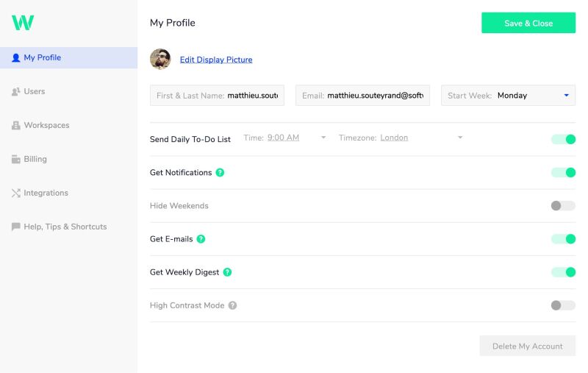Open the Timezone London dropdown

(x=459, y=138)
